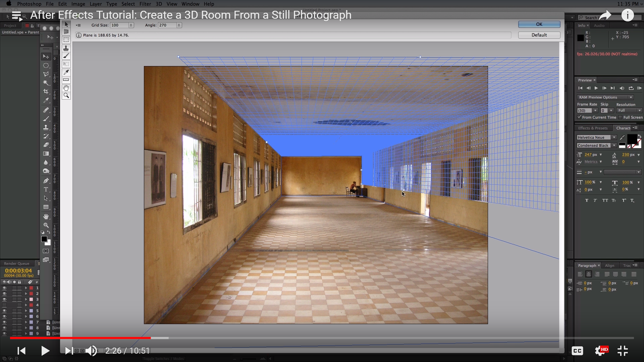Expand layer 6 disclosure triangle
644x362 pixels.
[x=26, y=316]
